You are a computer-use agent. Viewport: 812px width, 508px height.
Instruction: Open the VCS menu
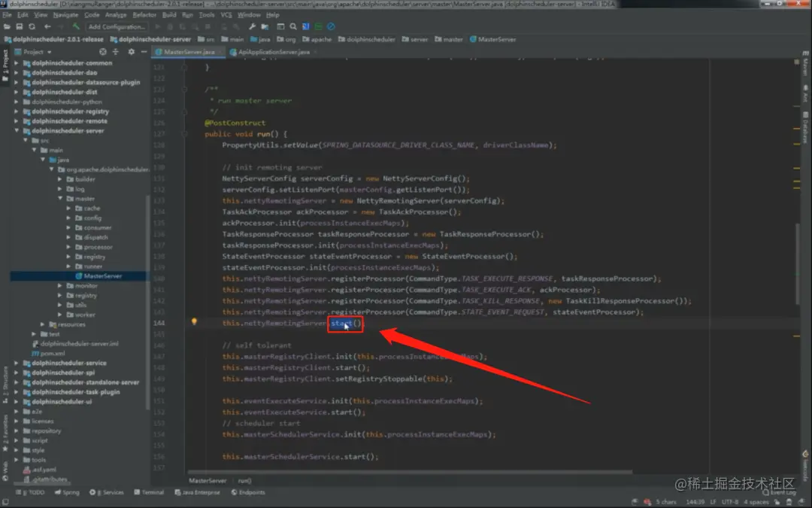tap(226, 15)
